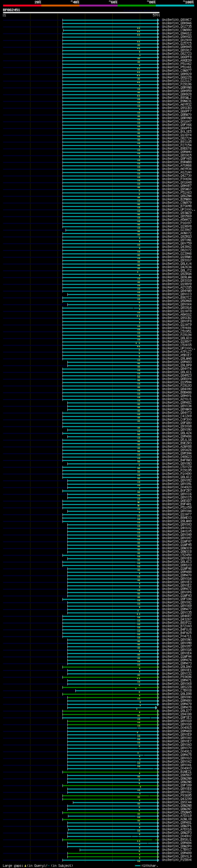Click the cyan alignment bar for P15804
This screenshot has height=868, width=197.
[111, 860]
